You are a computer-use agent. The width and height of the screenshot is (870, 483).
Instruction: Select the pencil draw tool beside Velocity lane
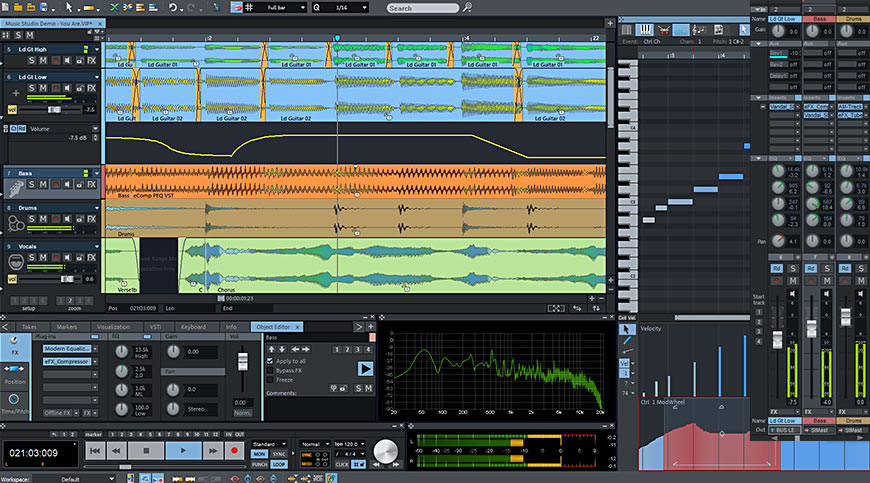pyautogui.click(x=626, y=340)
